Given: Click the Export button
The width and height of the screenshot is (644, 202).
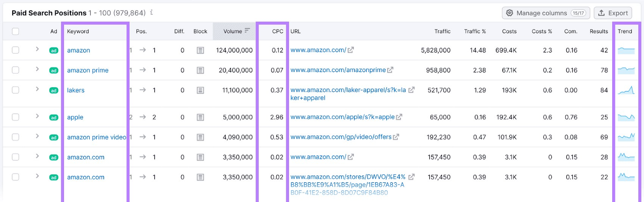Looking at the screenshot, I should (613, 13).
